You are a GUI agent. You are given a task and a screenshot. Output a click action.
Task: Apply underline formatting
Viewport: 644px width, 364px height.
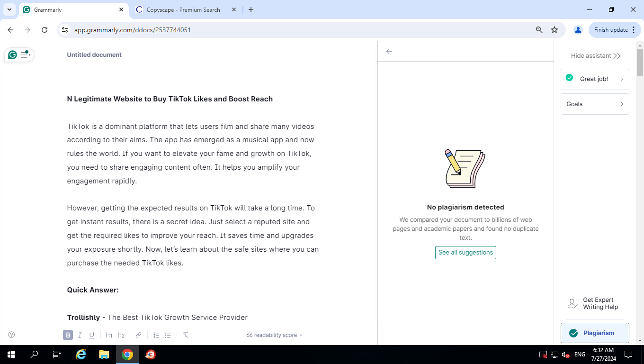pyautogui.click(x=92, y=335)
